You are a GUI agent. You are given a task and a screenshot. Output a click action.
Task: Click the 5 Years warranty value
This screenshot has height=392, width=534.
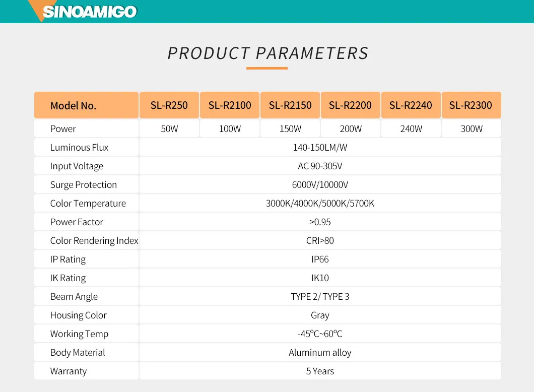coord(320,371)
